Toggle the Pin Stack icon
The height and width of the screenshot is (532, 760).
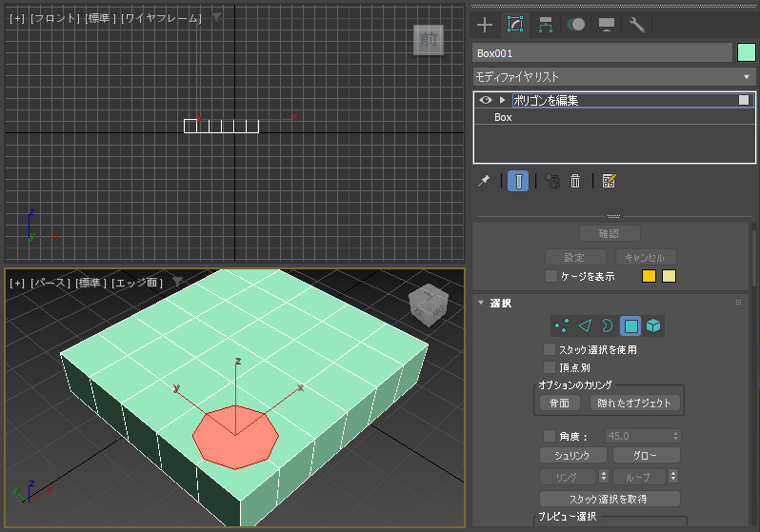click(484, 181)
